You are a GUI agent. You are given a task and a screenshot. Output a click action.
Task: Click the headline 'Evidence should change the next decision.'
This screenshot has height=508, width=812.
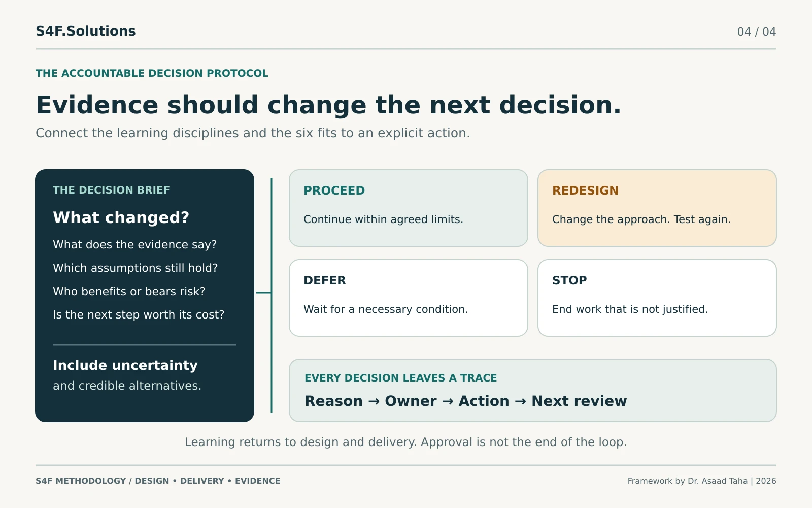(x=328, y=105)
